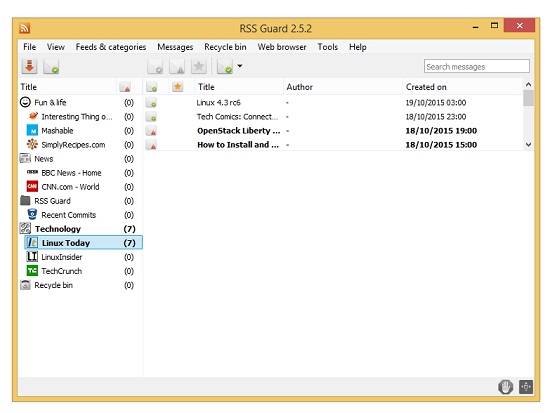Click the Update all feeds download icon
This screenshot has height=413, width=550.
[x=29, y=66]
